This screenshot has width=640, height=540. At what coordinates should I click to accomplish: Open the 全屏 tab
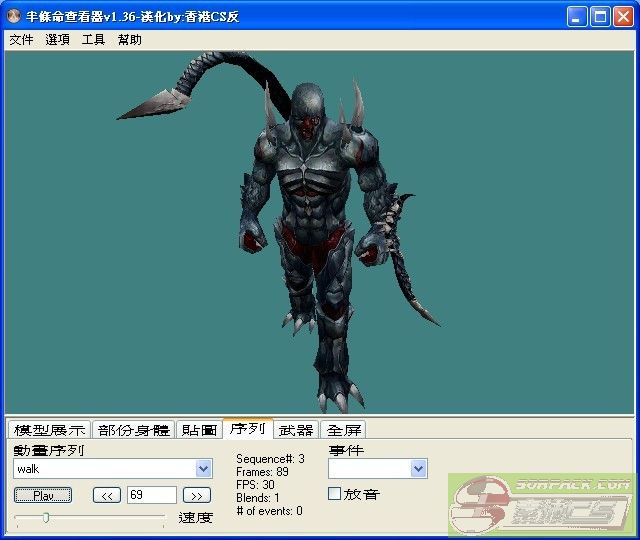coord(344,430)
